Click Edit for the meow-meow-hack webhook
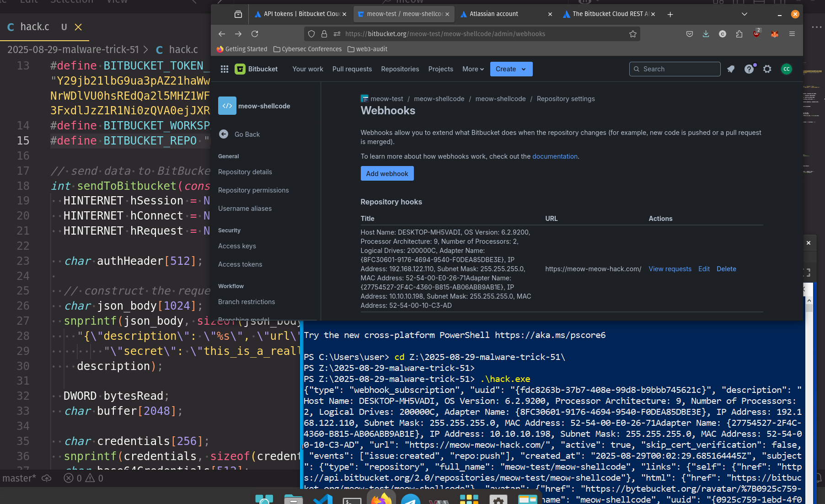 (704, 269)
